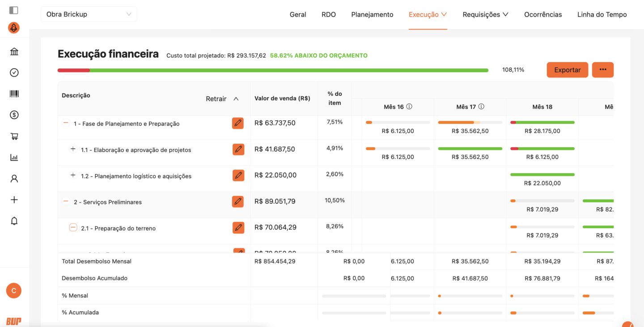Click the 58.62% ABAIXO DO ORÇAMENTO text
Viewport: 644px width, 327px height.
click(319, 56)
